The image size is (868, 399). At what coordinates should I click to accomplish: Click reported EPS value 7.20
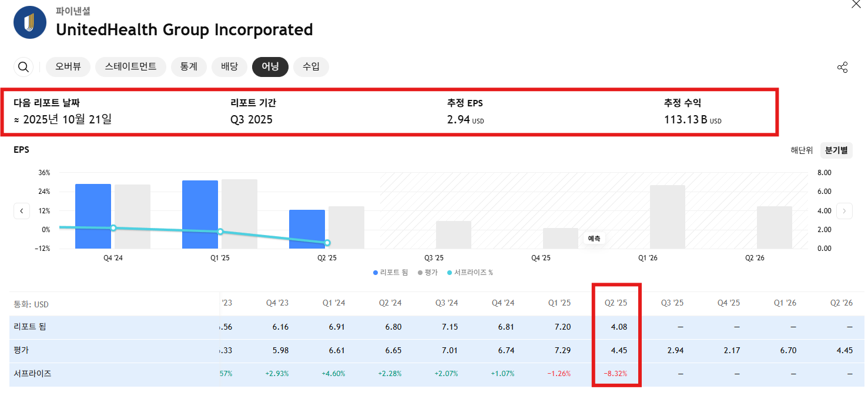point(562,327)
